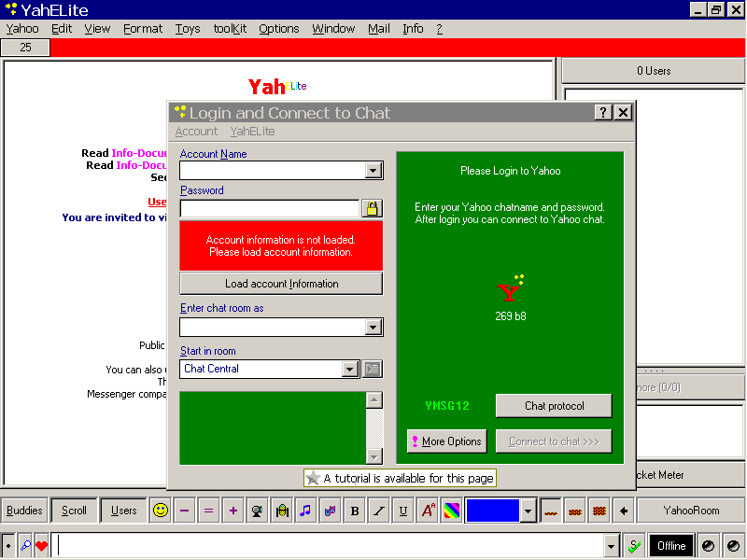Click the purple minus toolbar icon
The image size is (747, 560).
click(x=184, y=511)
